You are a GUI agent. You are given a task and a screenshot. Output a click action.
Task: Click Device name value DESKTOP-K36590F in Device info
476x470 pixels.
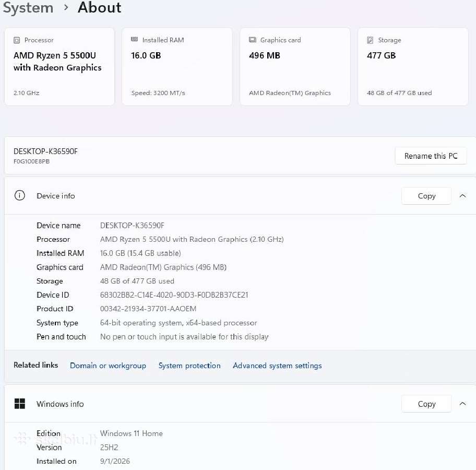pos(132,226)
